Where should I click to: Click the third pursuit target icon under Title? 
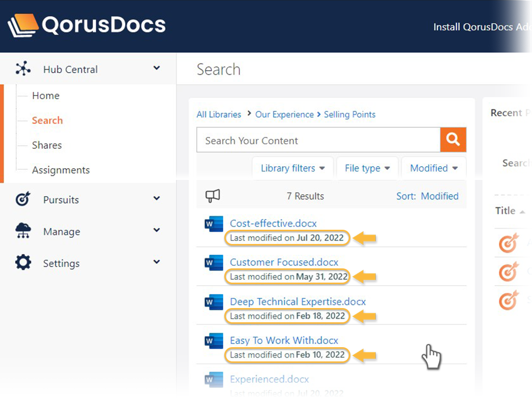[509, 300]
